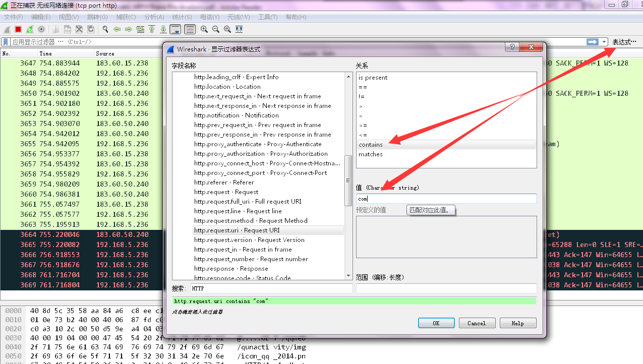Select the '!=' relation
Screen dimensions: 643x364
tap(446, 97)
